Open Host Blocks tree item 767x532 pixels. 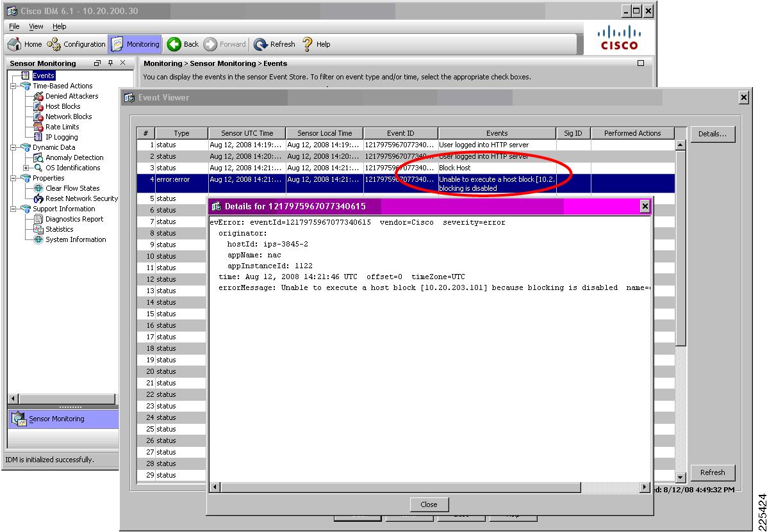click(x=63, y=106)
